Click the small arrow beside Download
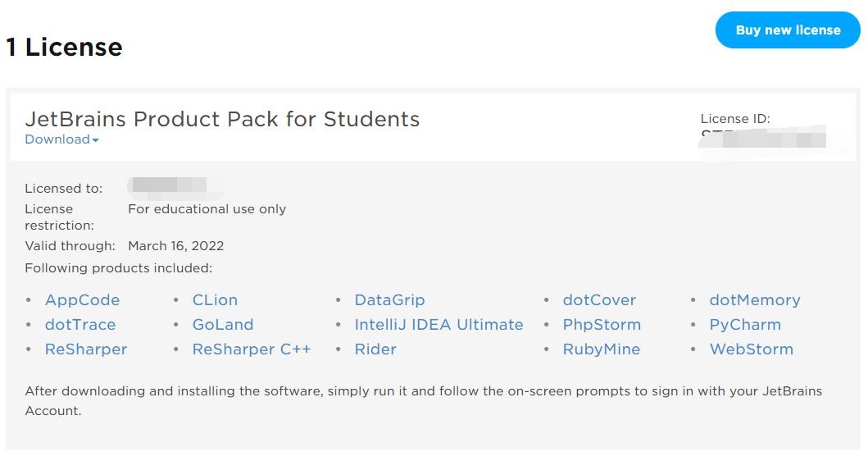This screenshot has width=868, height=452. pos(96,141)
